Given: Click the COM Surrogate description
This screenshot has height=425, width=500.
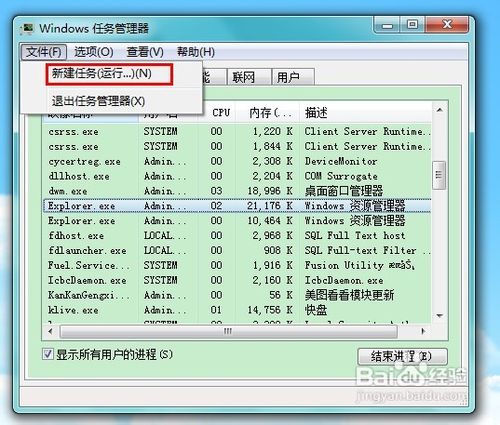Looking at the screenshot, I should tap(341, 176).
